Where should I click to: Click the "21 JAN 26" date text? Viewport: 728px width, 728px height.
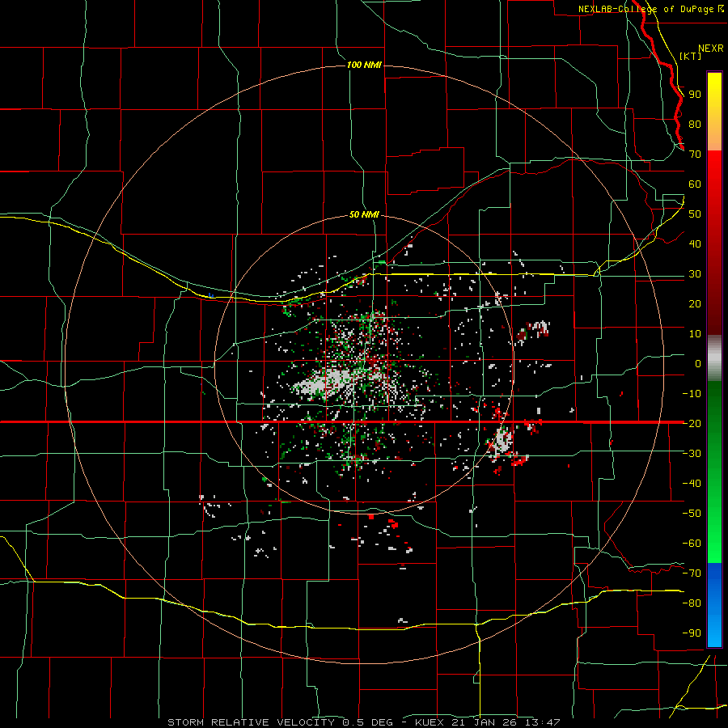485,722
